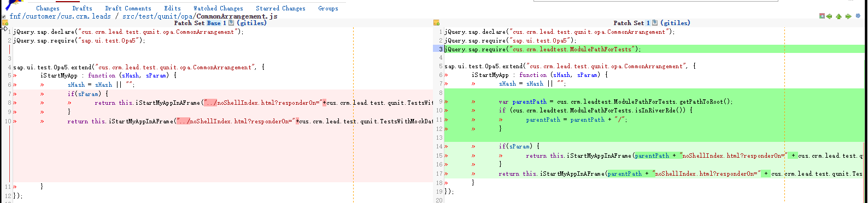Image resolution: width=868 pixels, height=203 pixels.
Task: Click left pane 'if(sParam) {' removed line
Action: click(x=88, y=94)
